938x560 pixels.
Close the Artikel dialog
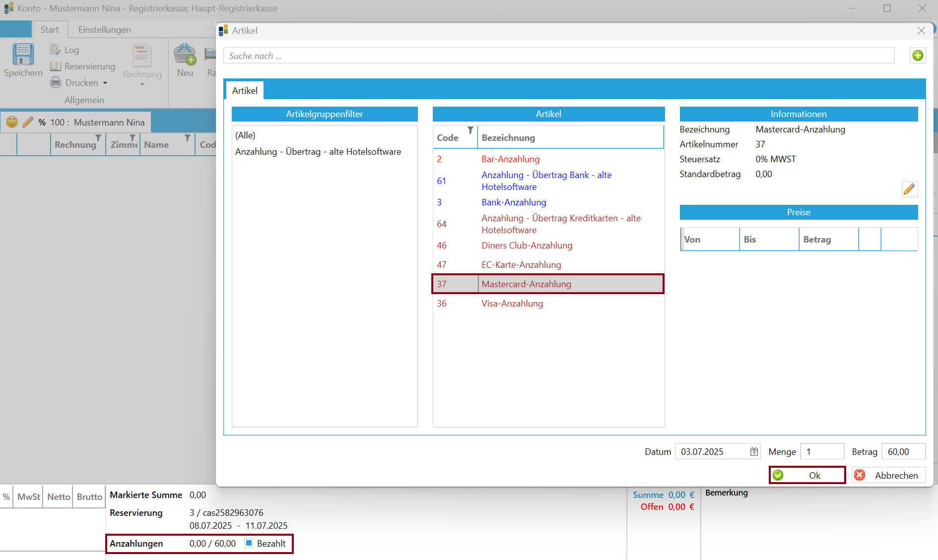[x=921, y=30]
